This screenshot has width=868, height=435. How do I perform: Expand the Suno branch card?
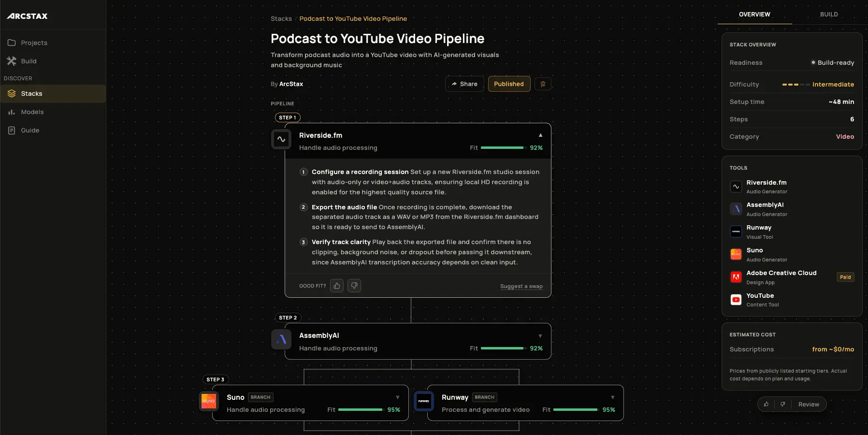(398, 397)
